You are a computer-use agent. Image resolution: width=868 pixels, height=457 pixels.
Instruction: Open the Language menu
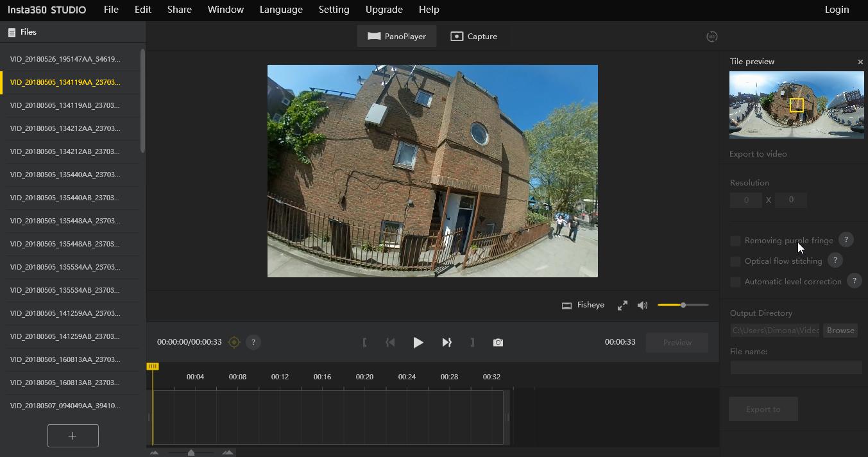click(x=281, y=10)
